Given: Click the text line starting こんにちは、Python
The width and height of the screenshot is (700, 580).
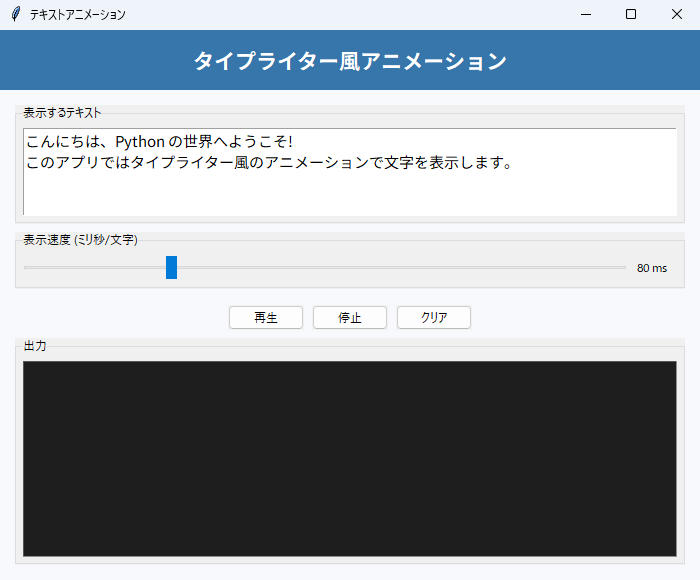Looking at the screenshot, I should tap(159, 142).
